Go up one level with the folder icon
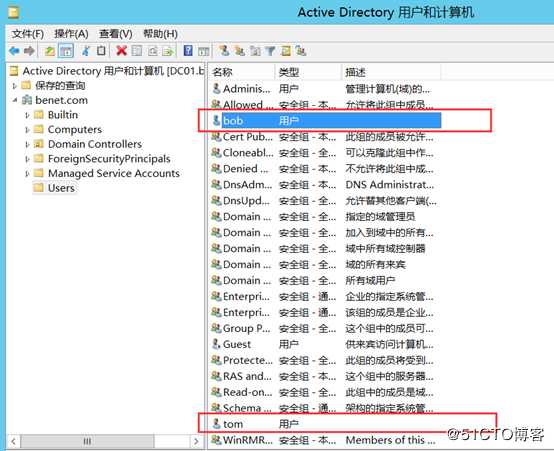Screen dimensions: 554x451 [50, 51]
